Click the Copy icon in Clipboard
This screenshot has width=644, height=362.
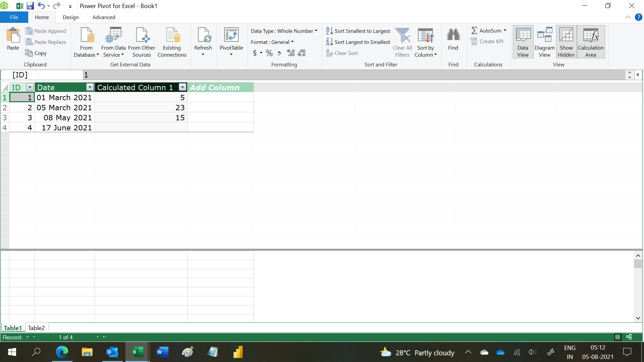coord(29,53)
